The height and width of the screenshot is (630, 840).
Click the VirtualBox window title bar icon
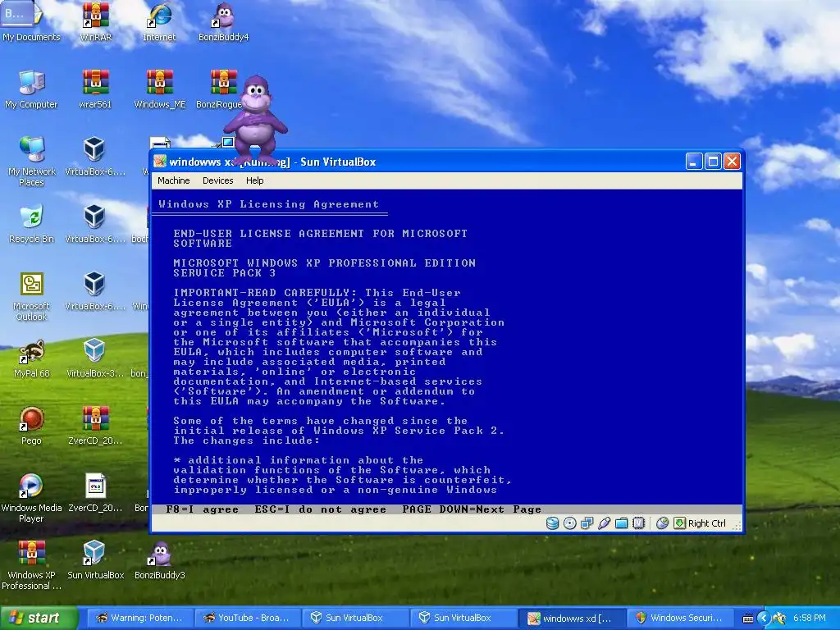(160, 162)
